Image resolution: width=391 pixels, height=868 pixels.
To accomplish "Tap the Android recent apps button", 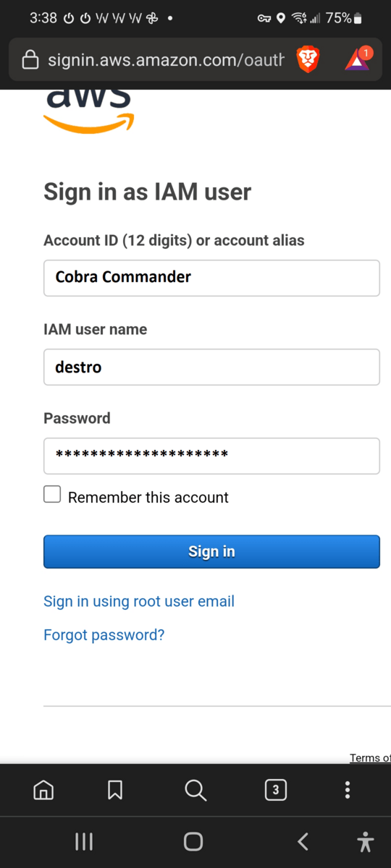I will [84, 841].
